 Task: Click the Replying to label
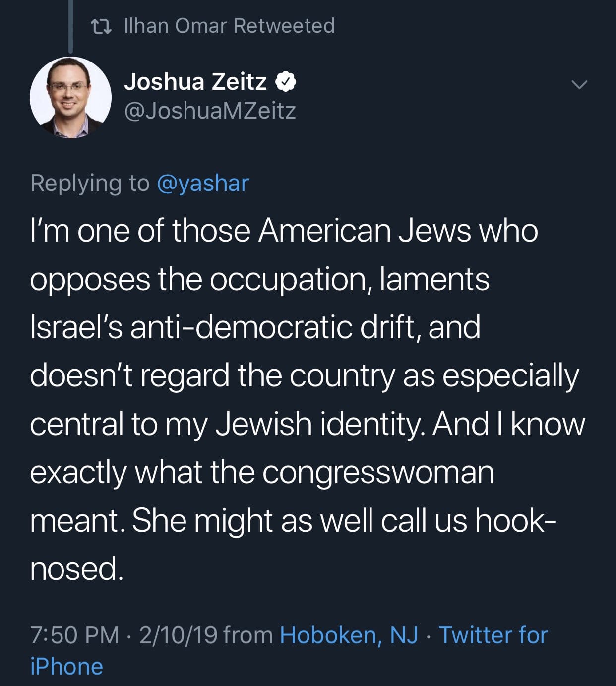(x=90, y=184)
